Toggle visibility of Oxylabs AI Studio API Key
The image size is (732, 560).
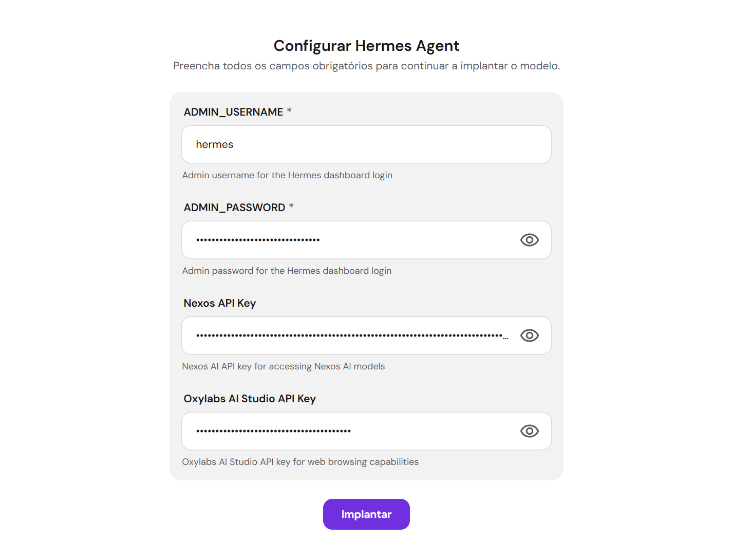point(529,431)
